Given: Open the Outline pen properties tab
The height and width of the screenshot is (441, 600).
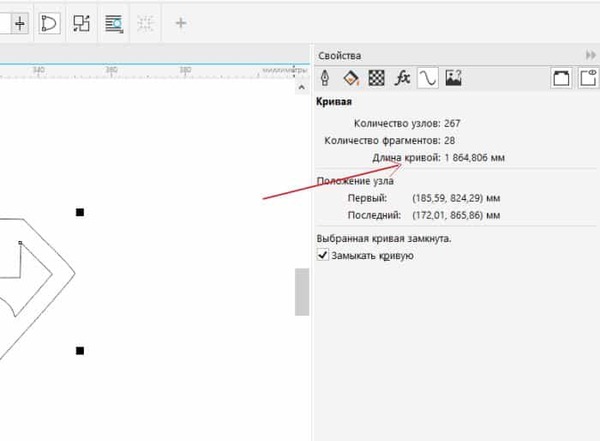Looking at the screenshot, I should [x=325, y=77].
